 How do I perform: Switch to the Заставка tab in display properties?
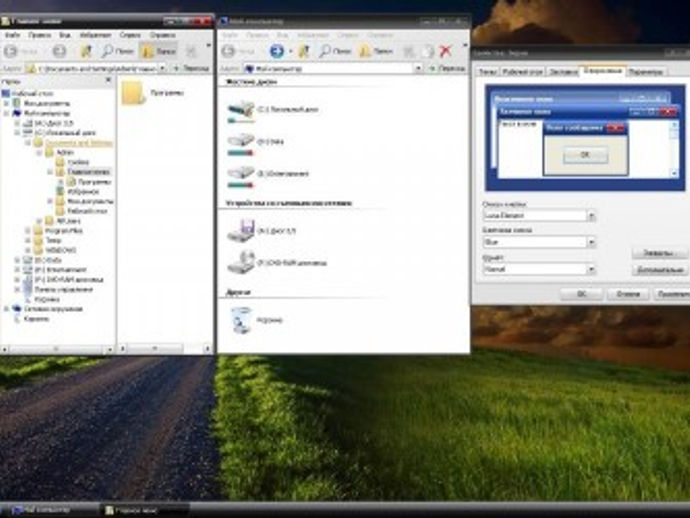(563, 72)
